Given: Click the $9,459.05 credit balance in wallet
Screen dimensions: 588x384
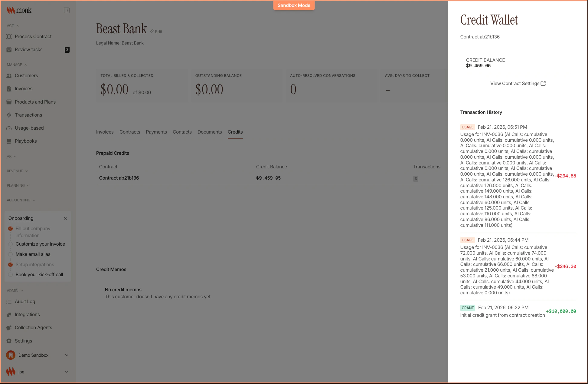Looking at the screenshot, I should (x=478, y=66).
